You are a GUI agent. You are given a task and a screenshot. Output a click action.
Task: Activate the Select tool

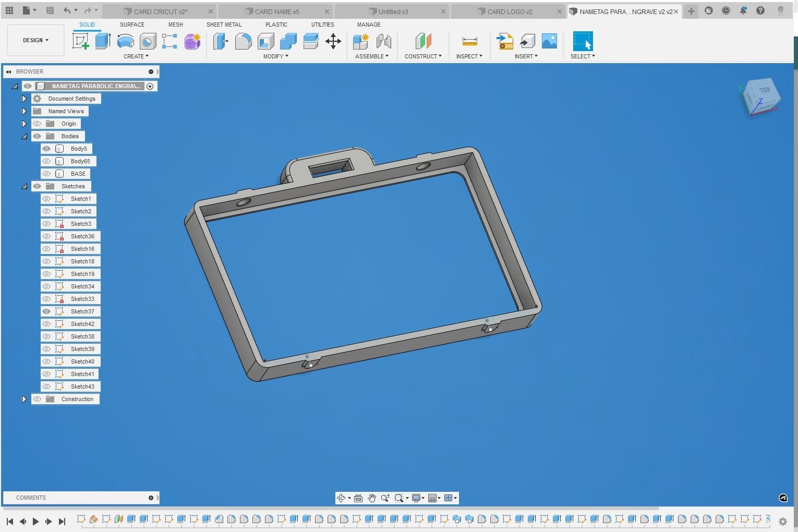(583, 41)
